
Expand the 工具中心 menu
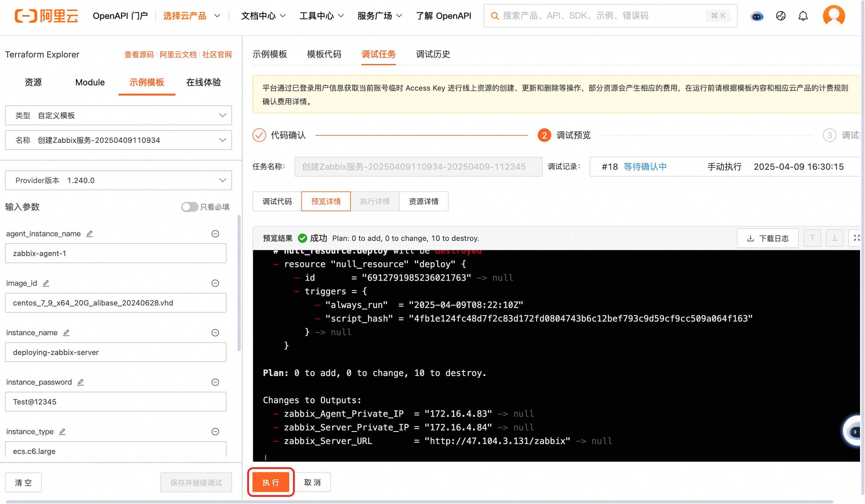322,16
